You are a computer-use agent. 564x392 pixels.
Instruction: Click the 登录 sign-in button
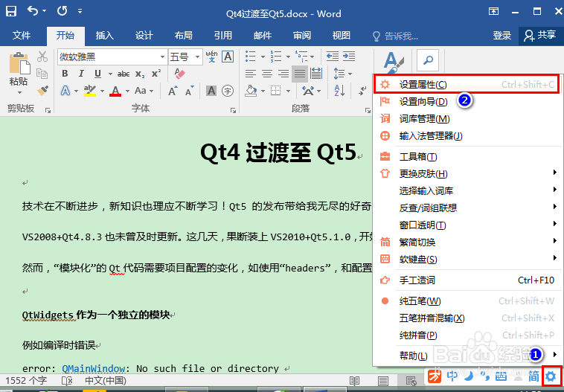coord(501,35)
